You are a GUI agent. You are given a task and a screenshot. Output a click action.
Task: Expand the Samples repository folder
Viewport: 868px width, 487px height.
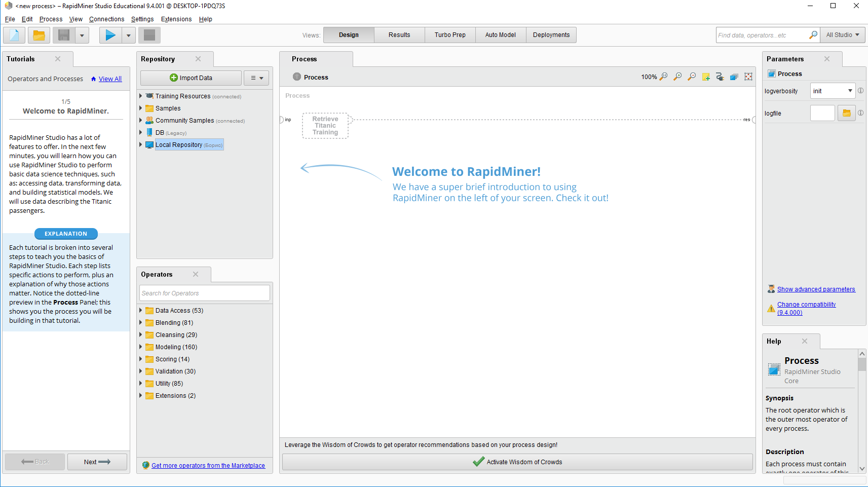[x=141, y=108]
